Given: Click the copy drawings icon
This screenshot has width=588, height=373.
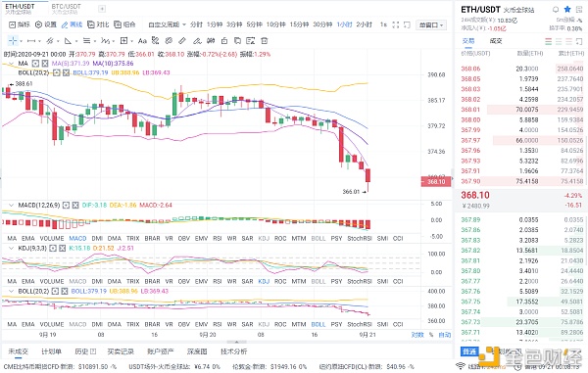Looking at the screenshot, I should [x=237, y=41].
